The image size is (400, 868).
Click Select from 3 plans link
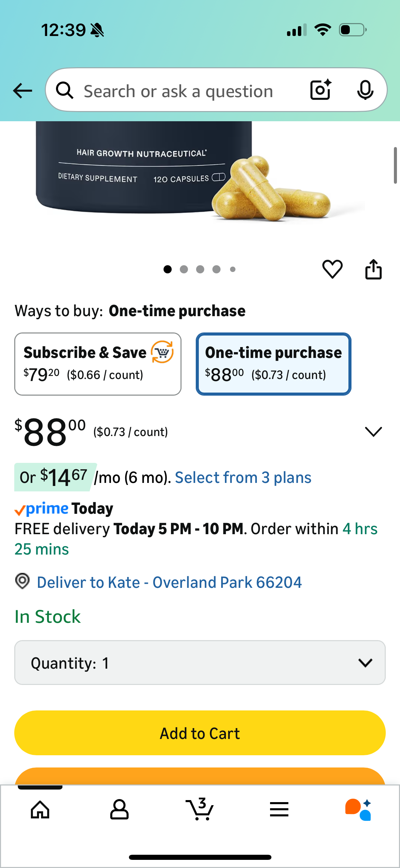(243, 477)
